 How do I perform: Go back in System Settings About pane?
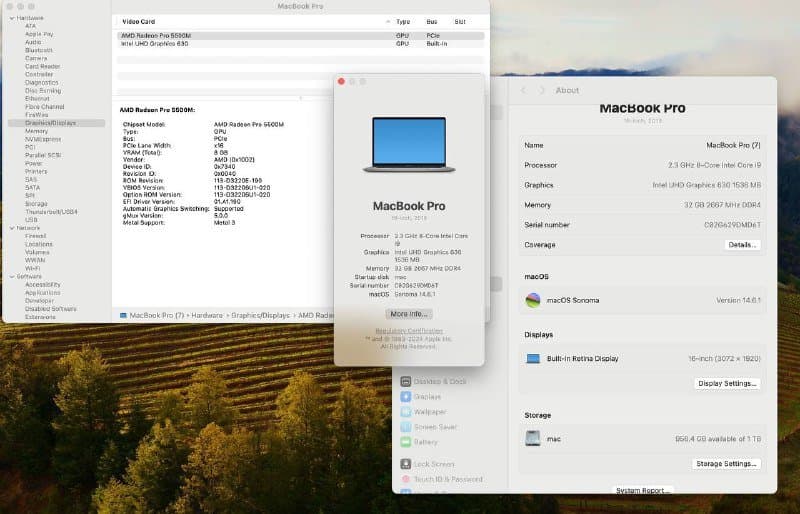523,90
